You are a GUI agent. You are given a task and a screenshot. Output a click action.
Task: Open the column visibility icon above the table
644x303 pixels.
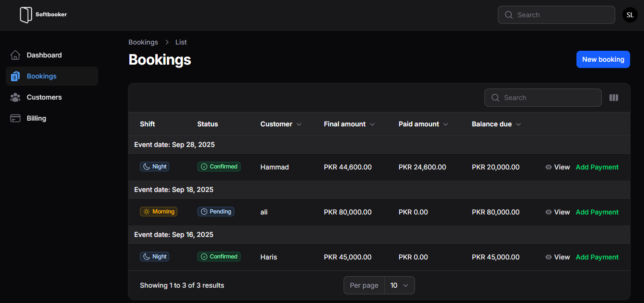pyautogui.click(x=614, y=97)
